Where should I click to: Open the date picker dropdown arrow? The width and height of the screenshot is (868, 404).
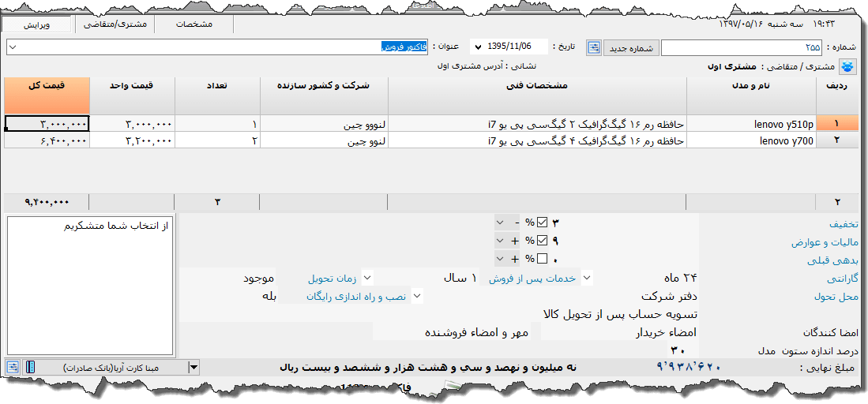pos(478,47)
